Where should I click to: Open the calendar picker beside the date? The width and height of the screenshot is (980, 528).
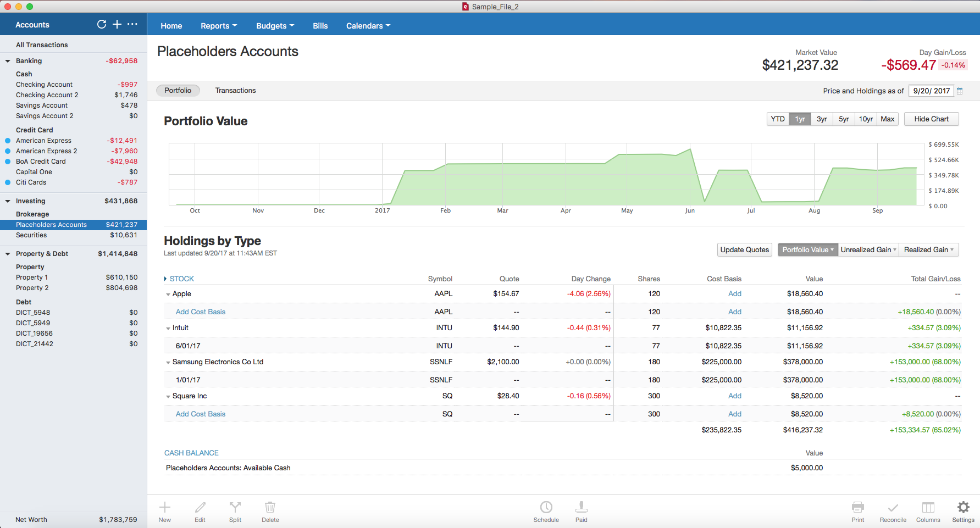(x=960, y=91)
